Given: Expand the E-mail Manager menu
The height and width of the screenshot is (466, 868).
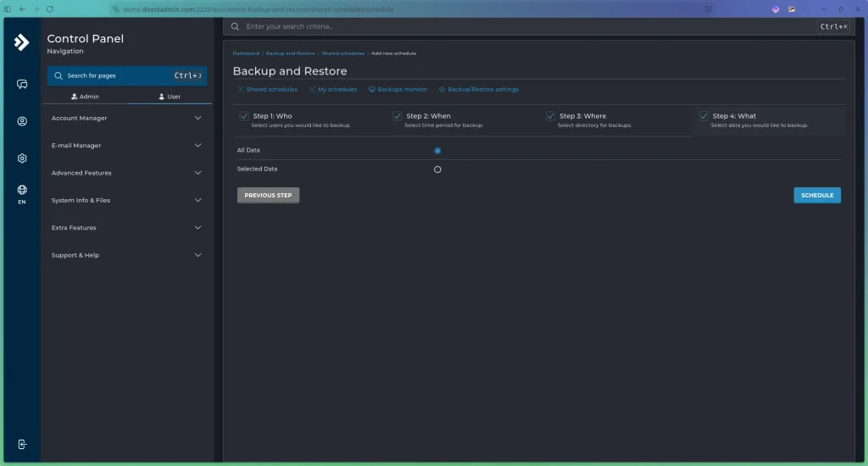Looking at the screenshot, I should coord(126,146).
